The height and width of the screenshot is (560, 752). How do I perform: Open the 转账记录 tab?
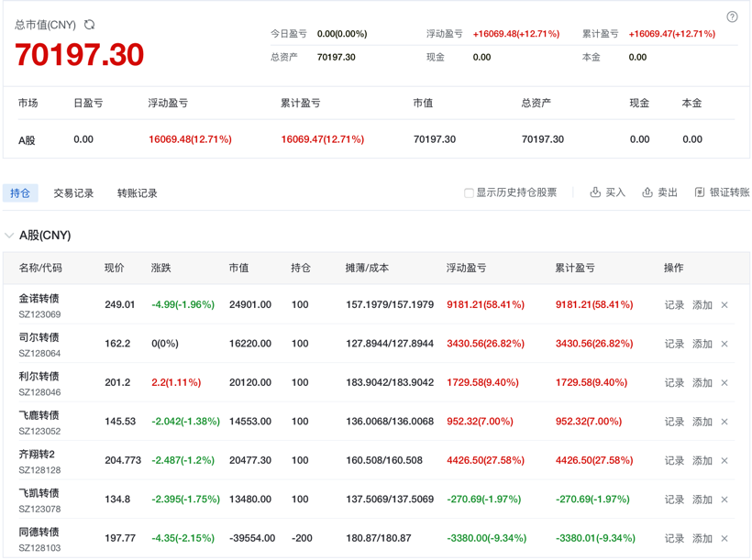point(137,193)
